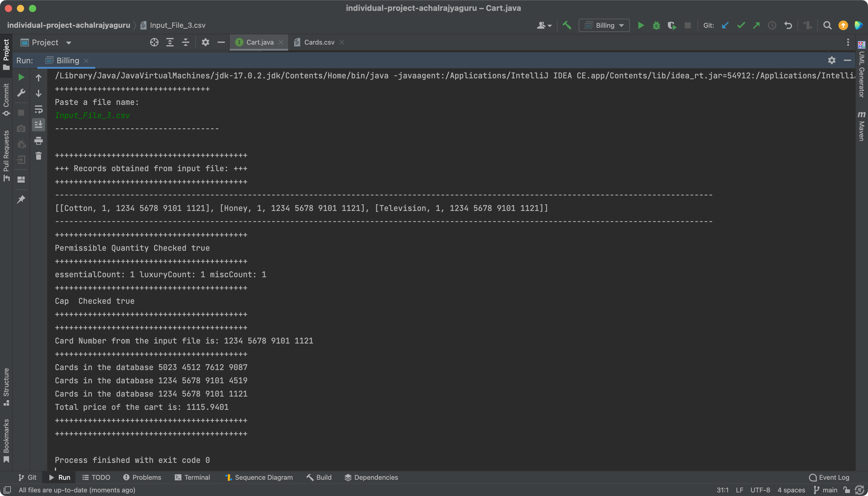
Task: Select opened file with the locate target icon
Action: 154,42
